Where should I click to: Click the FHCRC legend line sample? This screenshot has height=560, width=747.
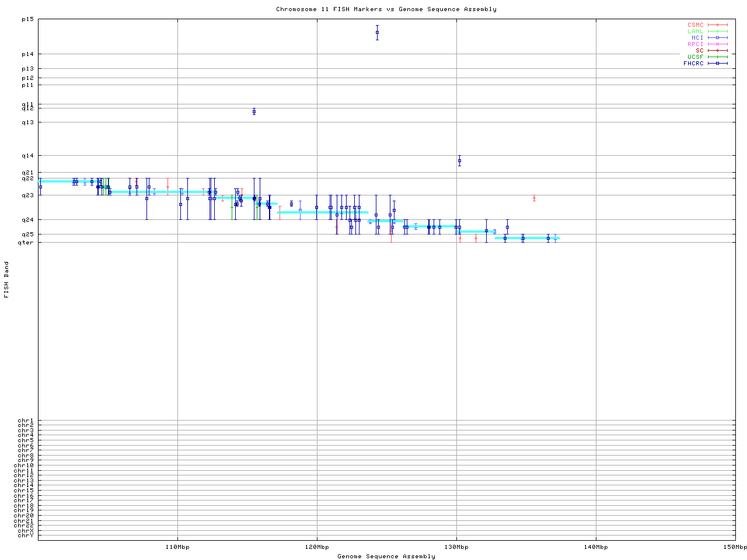pyautogui.click(x=717, y=64)
